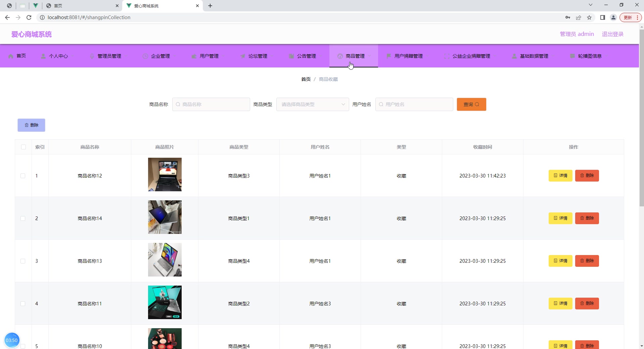View 详情 for 商品名称12

click(560, 176)
